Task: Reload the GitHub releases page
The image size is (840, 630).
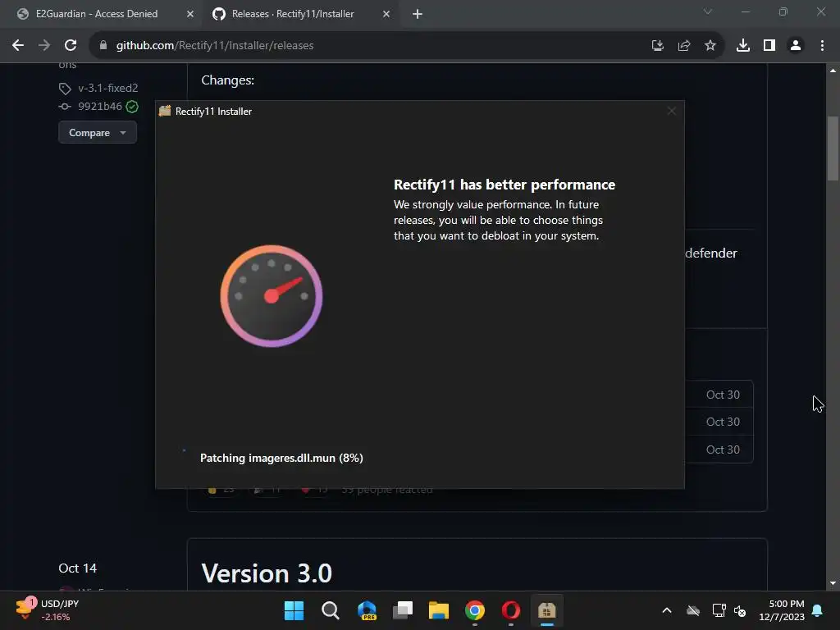Action: [x=71, y=46]
